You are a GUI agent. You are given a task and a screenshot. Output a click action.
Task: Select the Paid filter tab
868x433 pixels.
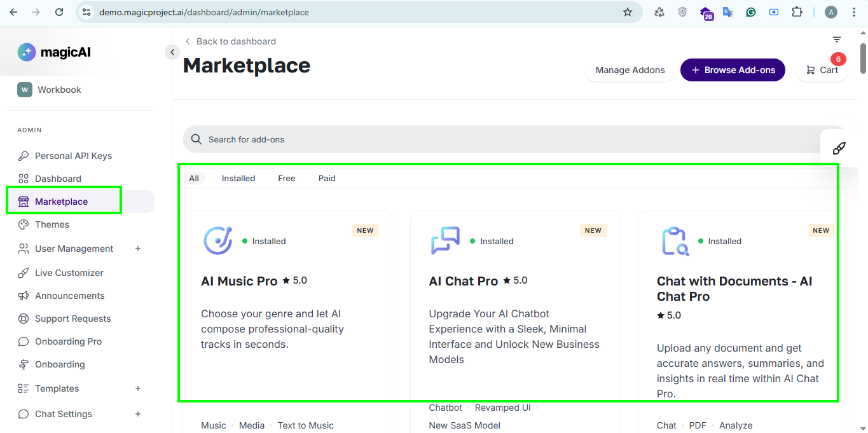[x=327, y=178]
